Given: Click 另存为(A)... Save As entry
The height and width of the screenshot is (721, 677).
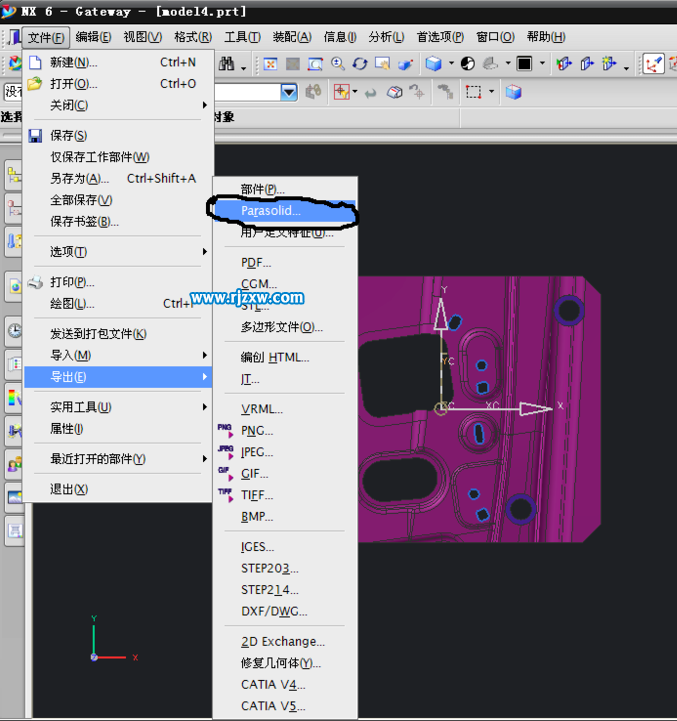Looking at the screenshot, I should point(79,178).
